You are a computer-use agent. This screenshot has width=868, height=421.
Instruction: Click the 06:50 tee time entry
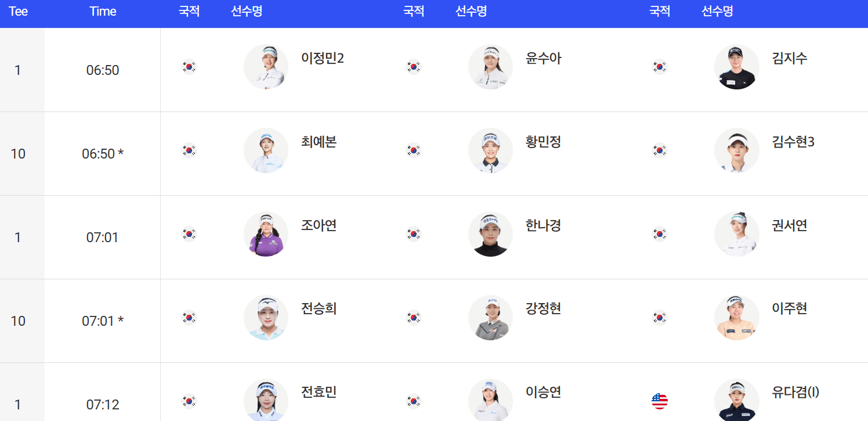pyautogui.click(x=102, y=69)
